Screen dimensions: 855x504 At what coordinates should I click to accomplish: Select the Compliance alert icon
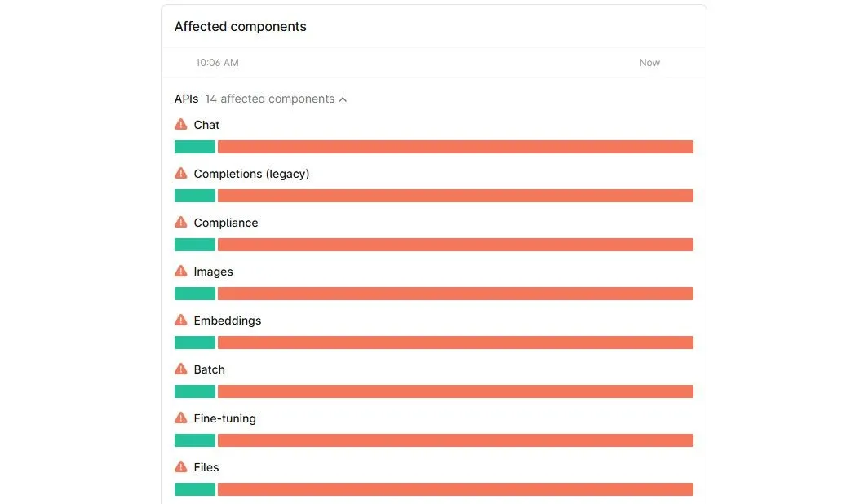pyautogui.click(x=181, y=222)
